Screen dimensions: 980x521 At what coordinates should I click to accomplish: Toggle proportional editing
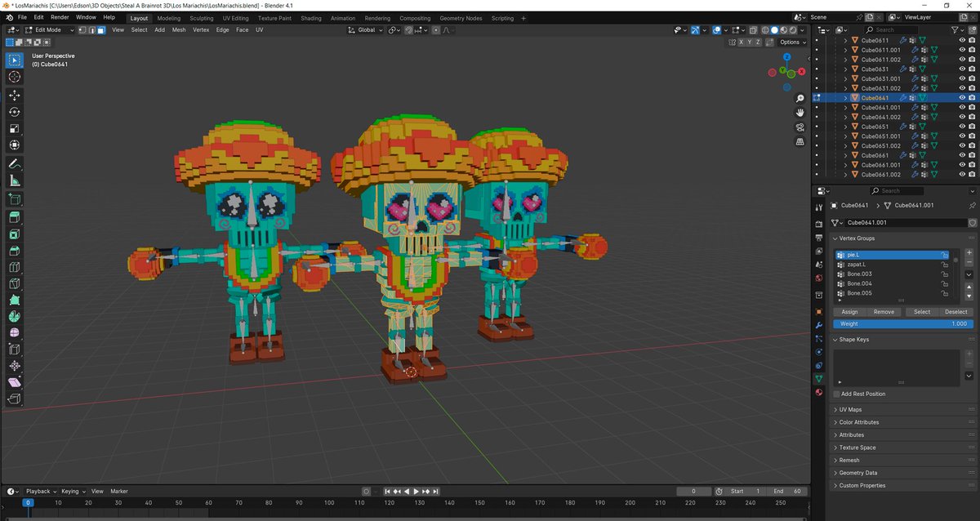point(436,30)
